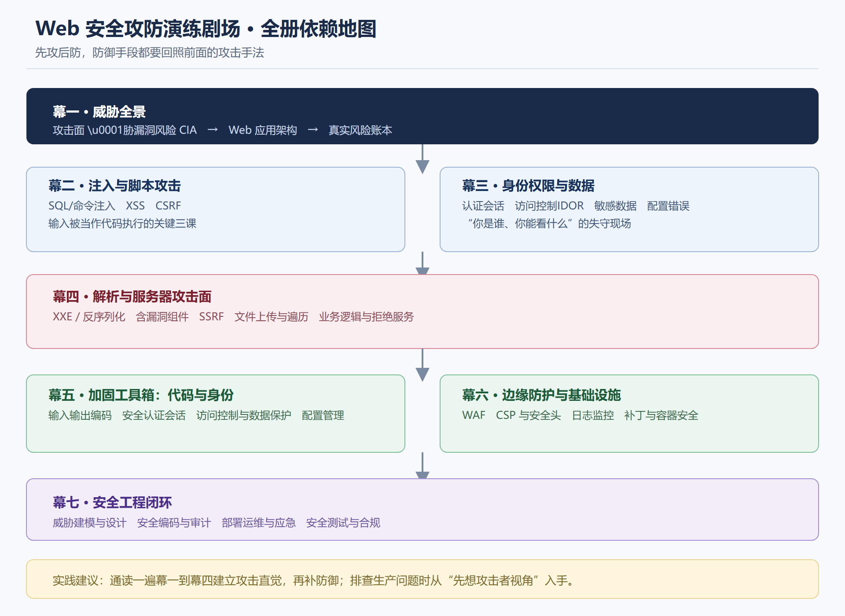Viewport: 845px width, 616px height.
Task: Click the '文件上传与遍历' topic
Action: point(272,317)
